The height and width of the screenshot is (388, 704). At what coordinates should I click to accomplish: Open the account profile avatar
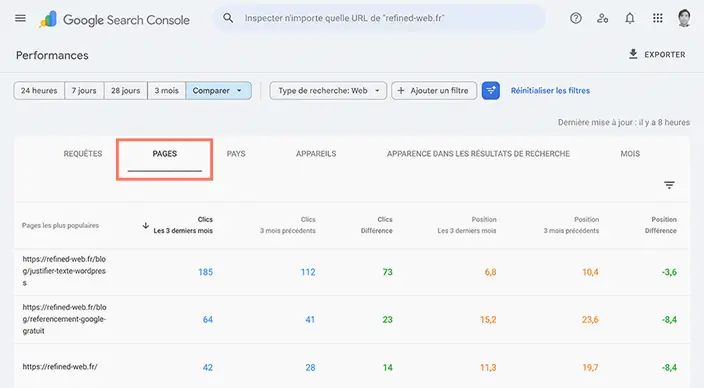(x=684, y=18)
